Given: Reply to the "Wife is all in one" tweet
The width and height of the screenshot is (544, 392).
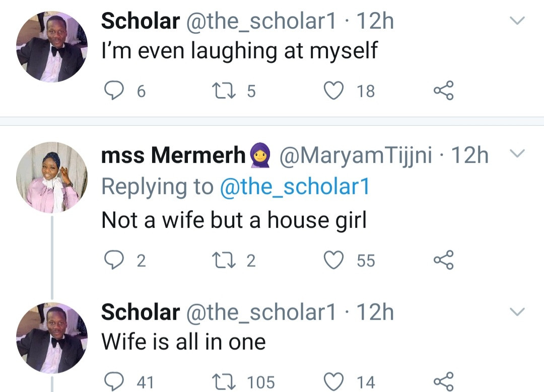Looking at the screenshot, I should [x=113, y=381].
